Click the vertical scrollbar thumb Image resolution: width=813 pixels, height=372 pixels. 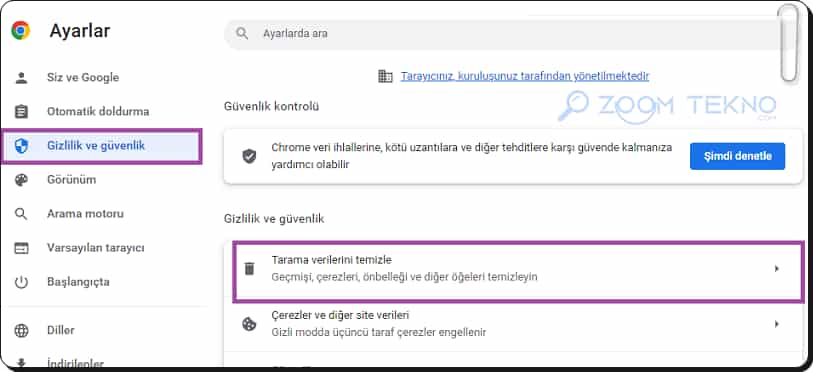point(789,43)
